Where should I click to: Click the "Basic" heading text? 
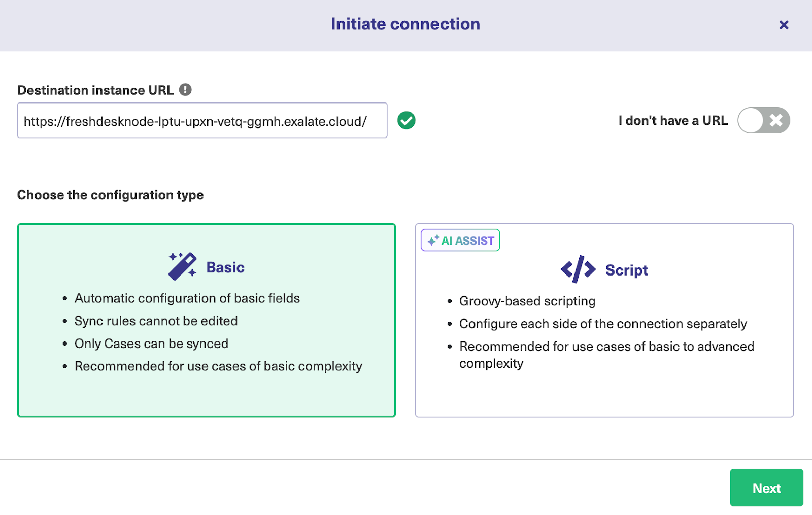[225, 267]
